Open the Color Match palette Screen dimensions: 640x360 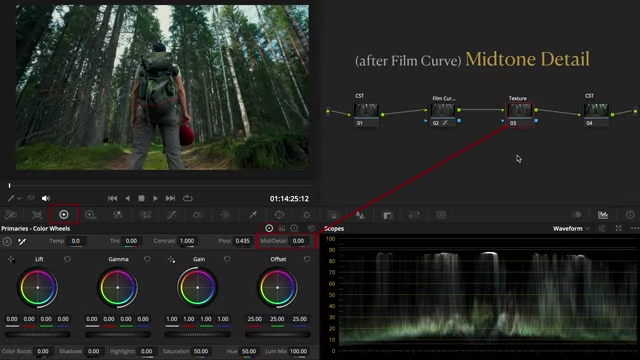click(37, 215)
